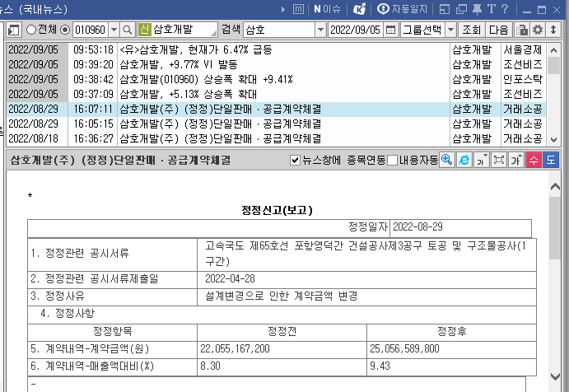Click the article pane scroll up arrow
Image resolution: width=569 pixels, height=392 pixels.
tap(555, 187)
